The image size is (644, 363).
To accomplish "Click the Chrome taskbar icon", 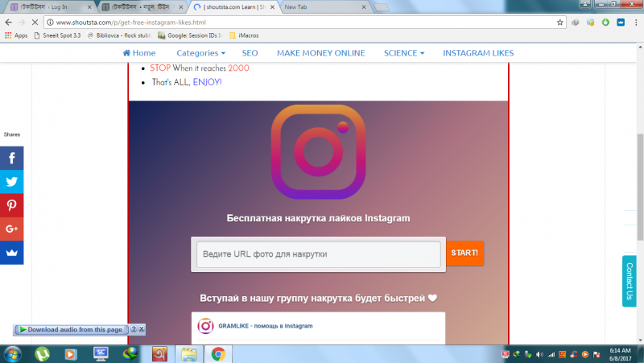I will pos(218,354).
